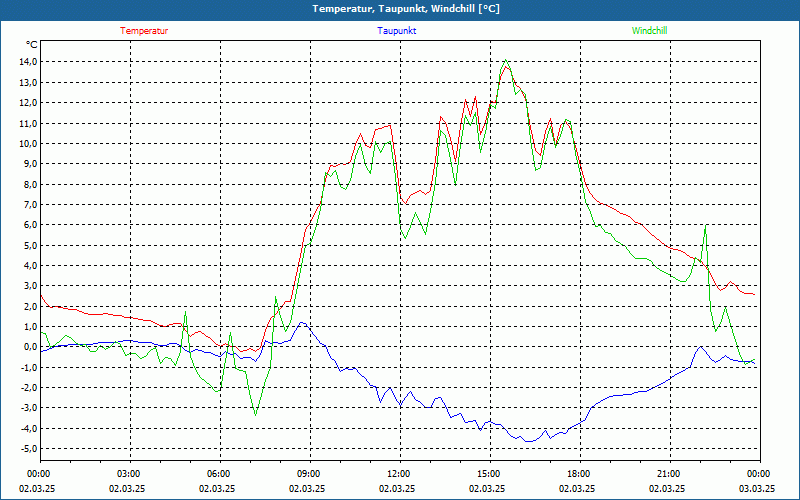
Task: Click the 02.03.25 date under 12:00
Action: point(397,488)
